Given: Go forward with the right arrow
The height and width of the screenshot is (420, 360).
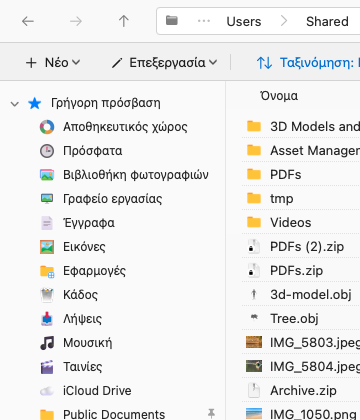Looking at the screenshot, I should point(76,22).
